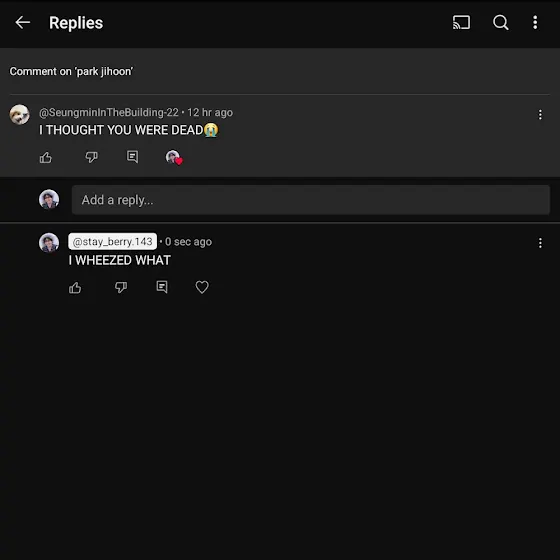Tap stay_berry.143's avatar beside the reply
This screenshot has height=560, width=560.
49,243
